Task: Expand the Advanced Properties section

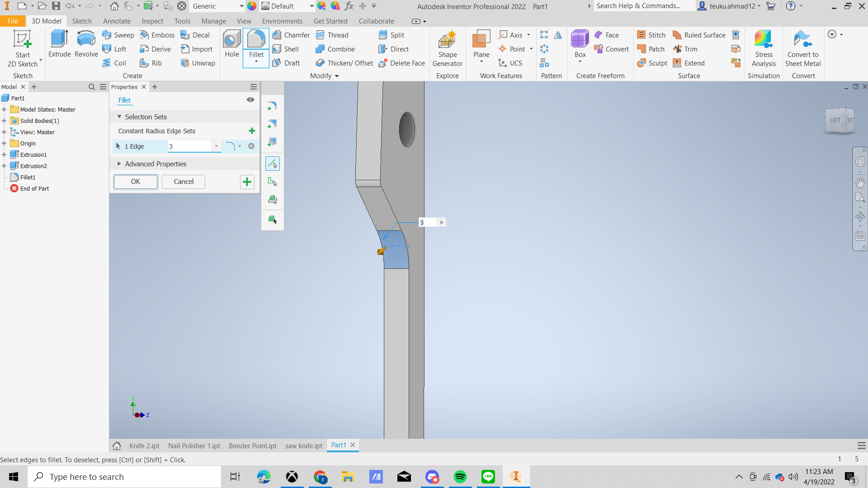Action: [119, 164]
